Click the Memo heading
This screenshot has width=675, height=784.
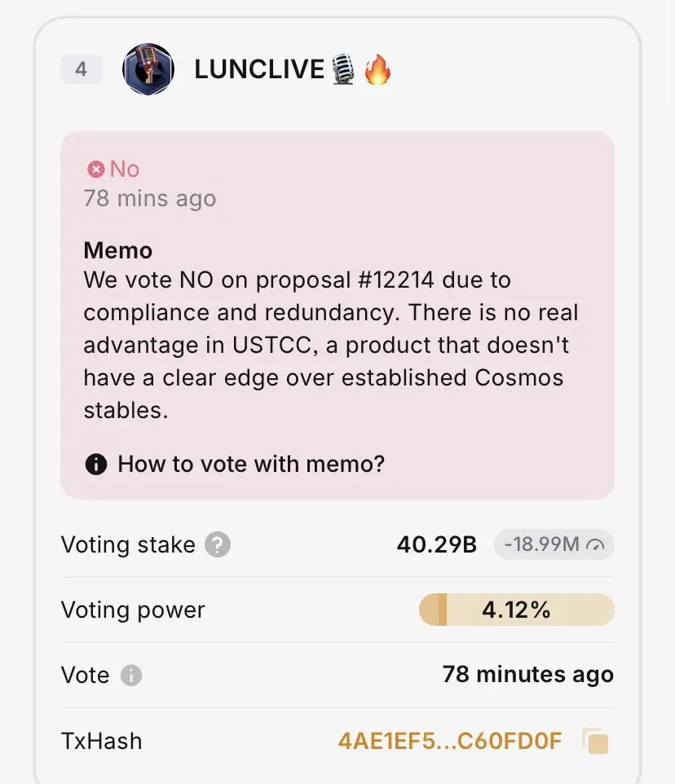click(117, 250)
